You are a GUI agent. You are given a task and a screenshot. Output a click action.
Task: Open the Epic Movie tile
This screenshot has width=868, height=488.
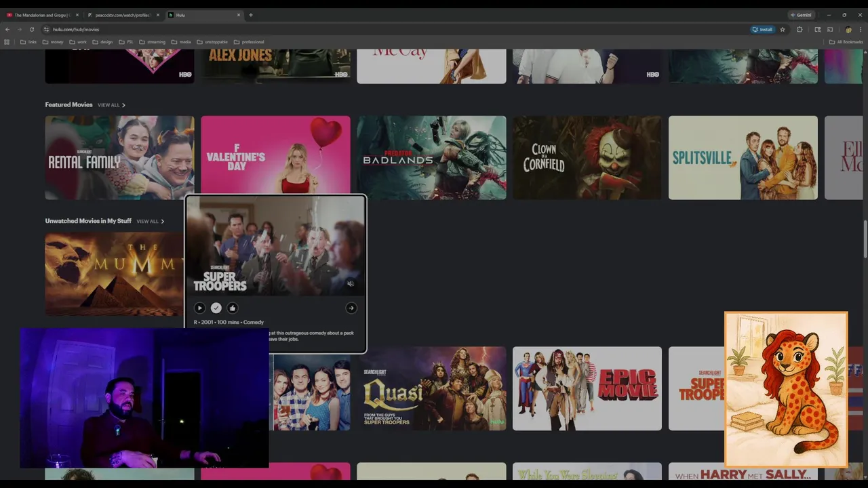pyautogui.click(x=587, y=388)
